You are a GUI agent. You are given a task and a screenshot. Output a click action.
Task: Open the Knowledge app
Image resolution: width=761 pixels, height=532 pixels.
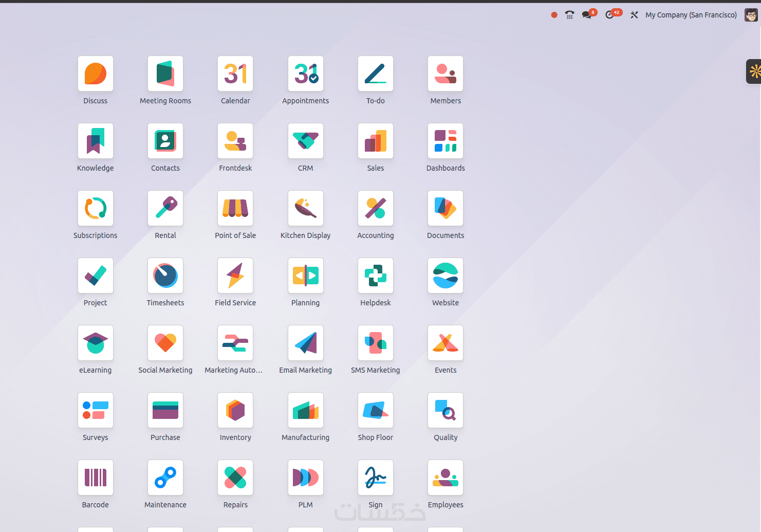(96, 141)
